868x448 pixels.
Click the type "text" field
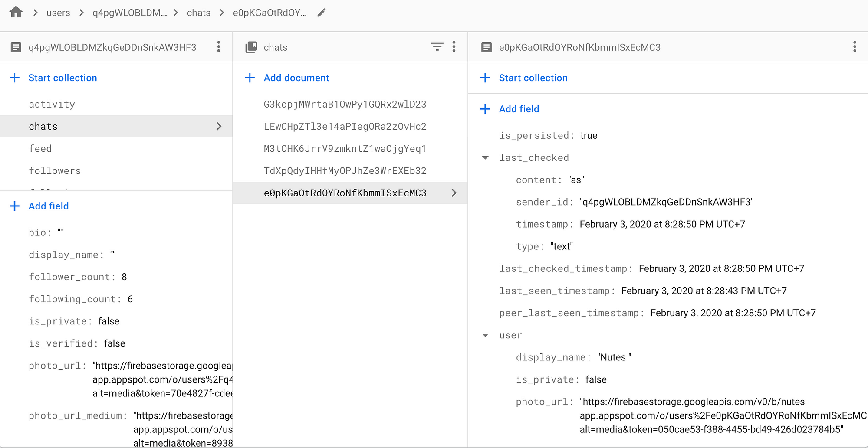[544, 246]
